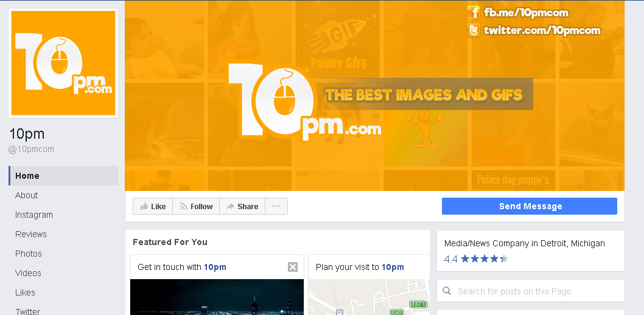This screenshot has width=644, height=315.
Task: Click the search magnifier icon
Action: [x=447, y=291]
